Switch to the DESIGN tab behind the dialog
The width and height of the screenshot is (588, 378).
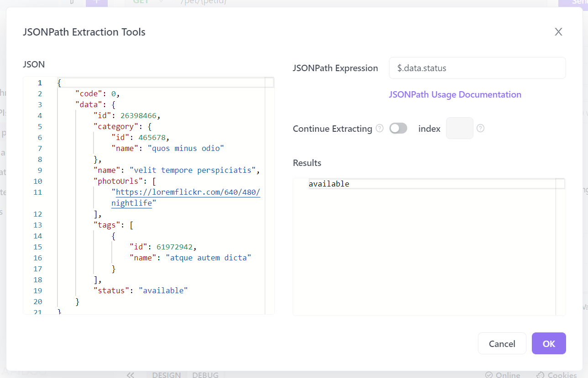[167, 375]
